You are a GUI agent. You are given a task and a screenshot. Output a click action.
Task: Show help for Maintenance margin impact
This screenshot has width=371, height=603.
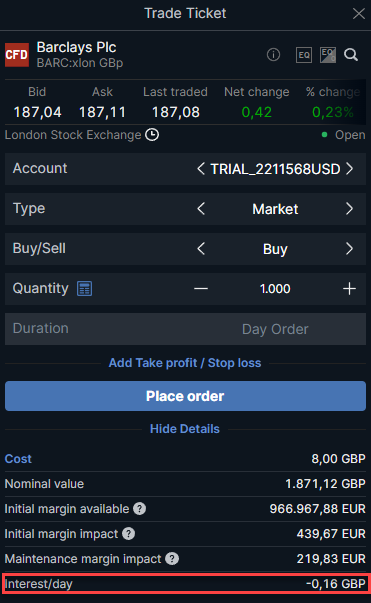point(172,559)
